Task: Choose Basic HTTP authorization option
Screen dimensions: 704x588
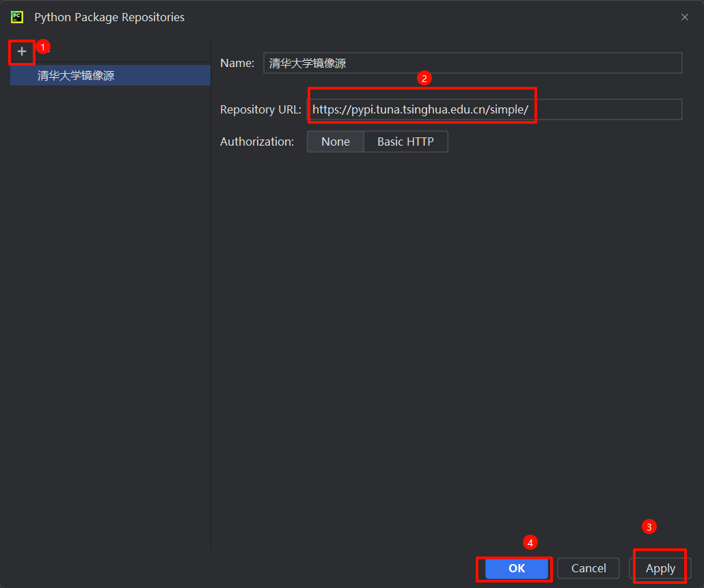Action: 405,142
